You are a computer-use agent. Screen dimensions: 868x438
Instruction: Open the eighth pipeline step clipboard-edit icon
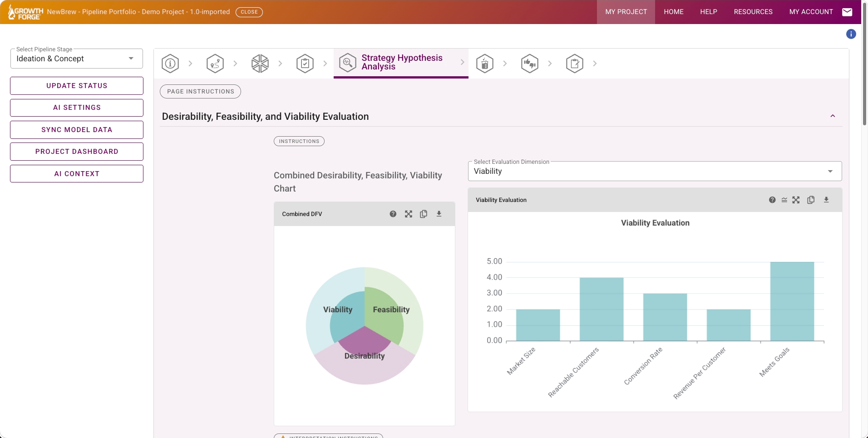pyautogui.click(x=575, y=64)
